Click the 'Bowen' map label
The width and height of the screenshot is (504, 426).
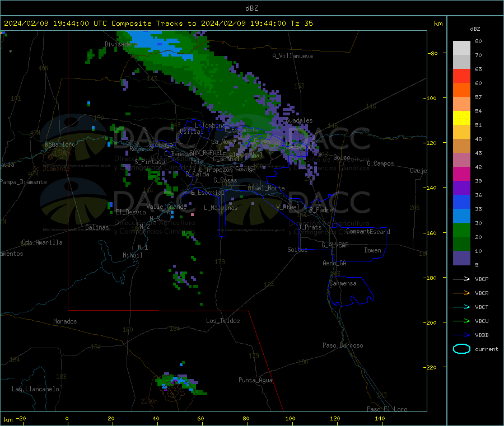tap(372, 250)
